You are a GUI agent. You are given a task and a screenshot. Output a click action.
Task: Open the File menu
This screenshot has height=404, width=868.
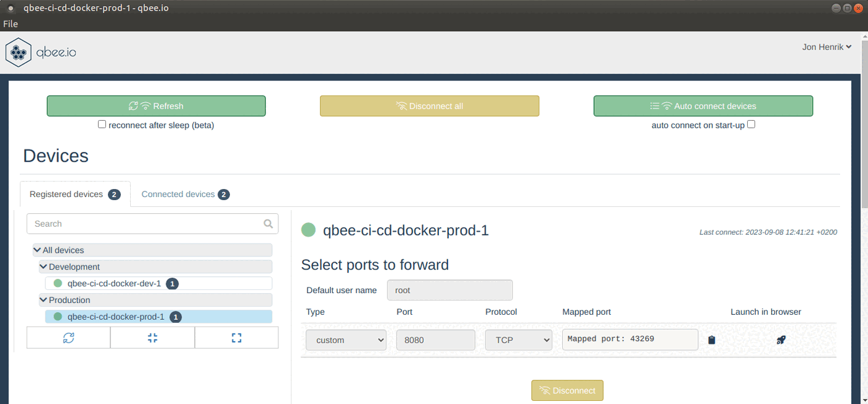tap(11, 24)
